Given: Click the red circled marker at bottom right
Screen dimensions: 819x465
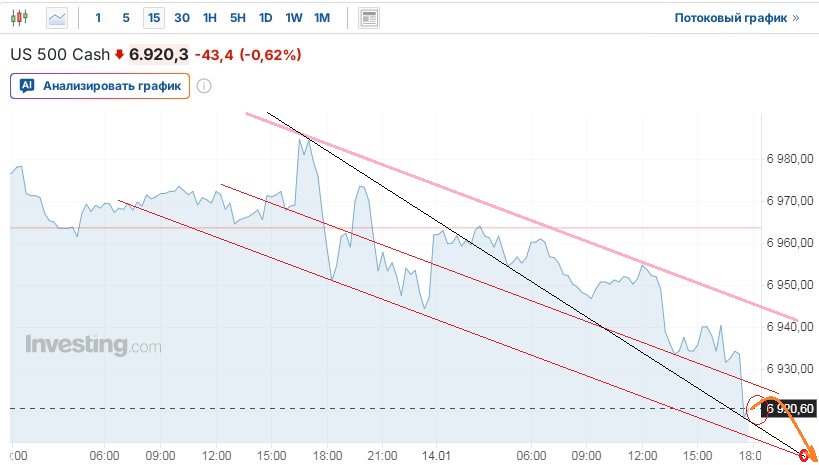Looking at the screenshot, I should (805, 455).
